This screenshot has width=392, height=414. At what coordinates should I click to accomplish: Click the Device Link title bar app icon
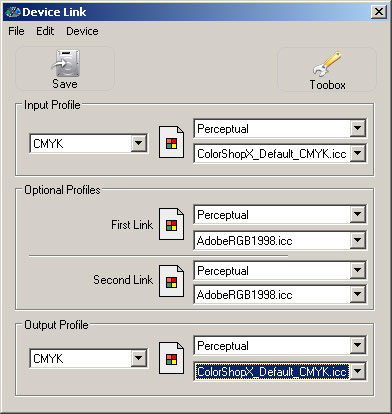point(13,12)
